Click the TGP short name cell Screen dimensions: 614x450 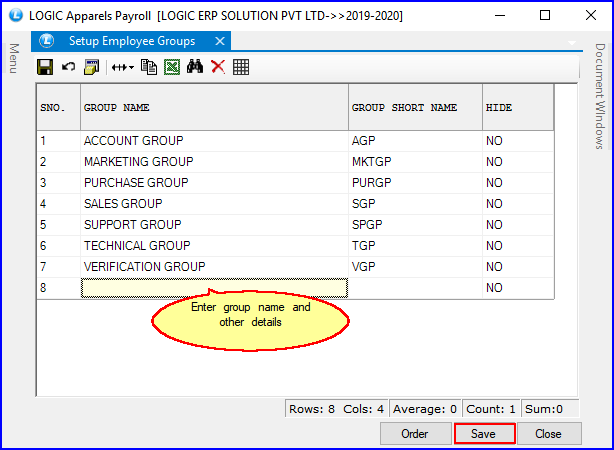coord(415,246)
